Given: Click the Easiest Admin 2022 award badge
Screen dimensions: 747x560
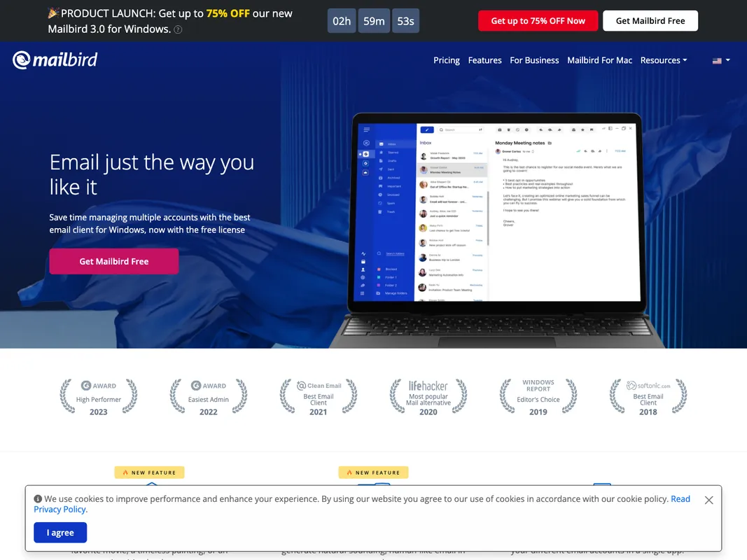Looking at the screenshot, I should (209, 397).
